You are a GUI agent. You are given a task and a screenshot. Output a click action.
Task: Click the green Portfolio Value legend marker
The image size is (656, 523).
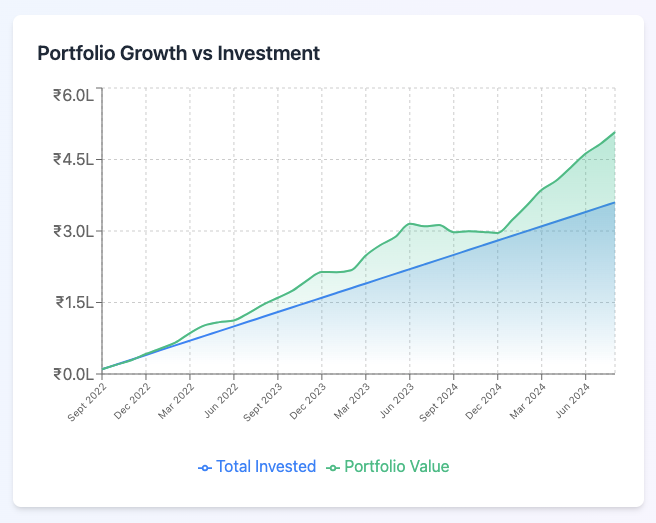click(334, 467)
